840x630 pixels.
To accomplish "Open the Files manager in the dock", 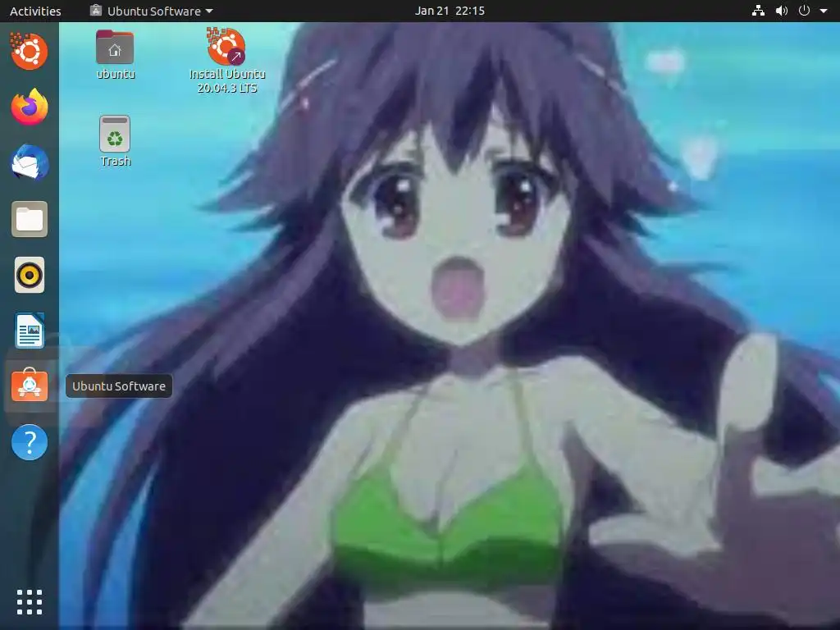I will (x=29, y=219).
